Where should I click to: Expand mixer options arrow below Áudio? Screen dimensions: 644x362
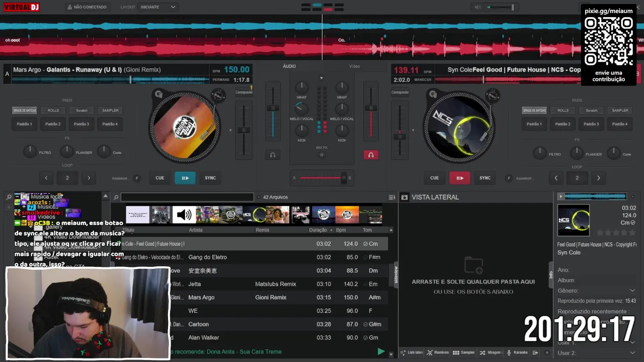[321, 78]
